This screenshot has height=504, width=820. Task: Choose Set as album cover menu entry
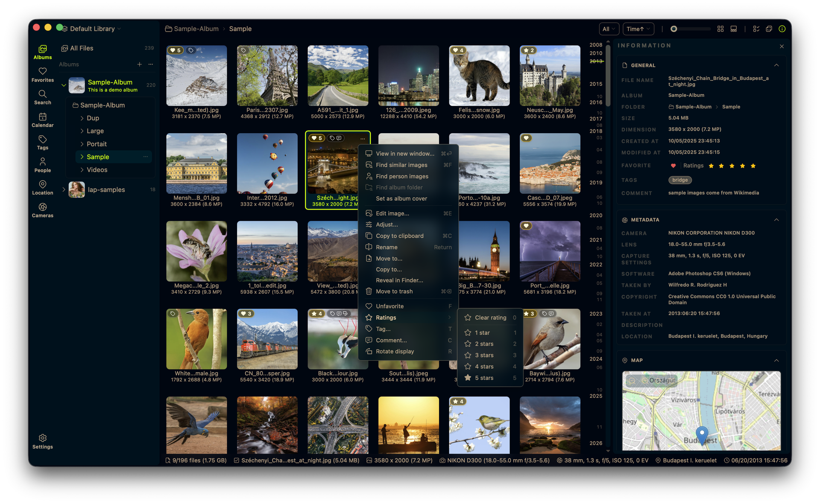click(401, 198)
